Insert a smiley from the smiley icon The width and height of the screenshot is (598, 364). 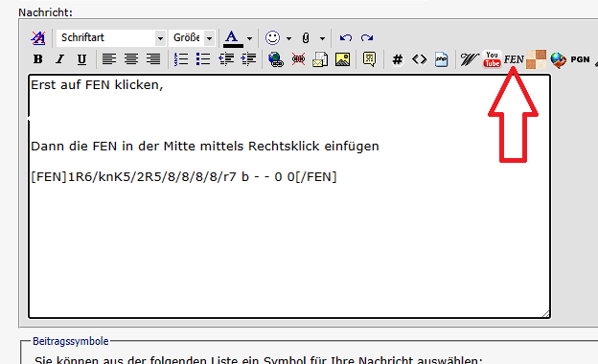(273, 37)
